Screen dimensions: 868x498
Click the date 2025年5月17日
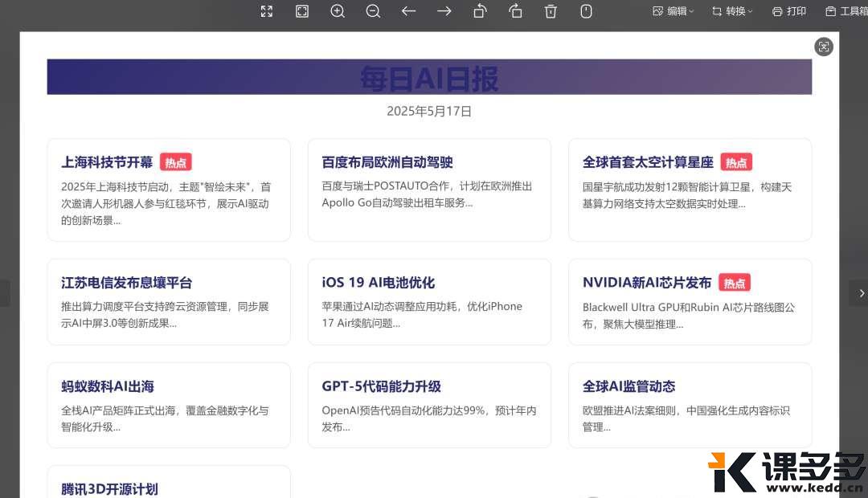point(429,111)
